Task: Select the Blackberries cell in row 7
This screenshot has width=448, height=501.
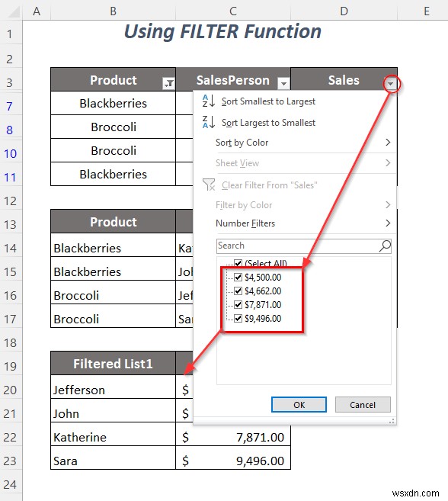Action: (x=114, y=103)
